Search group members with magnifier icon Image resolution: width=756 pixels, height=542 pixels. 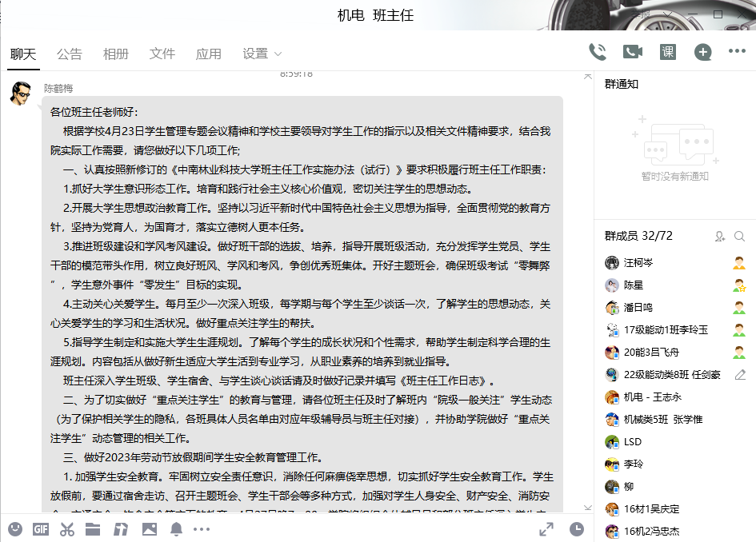(739, 236)
